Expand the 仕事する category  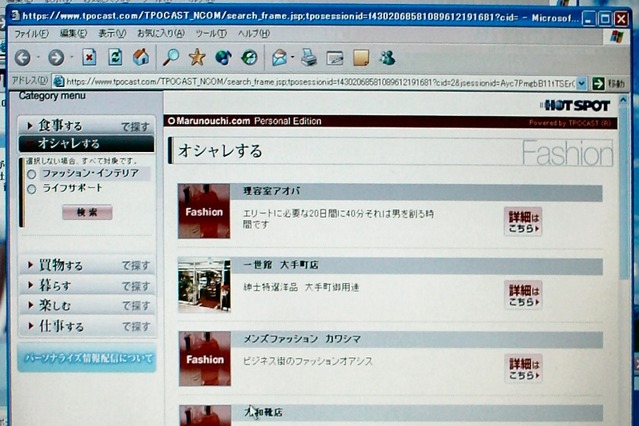pyautogui.click(x=87, y=326)
